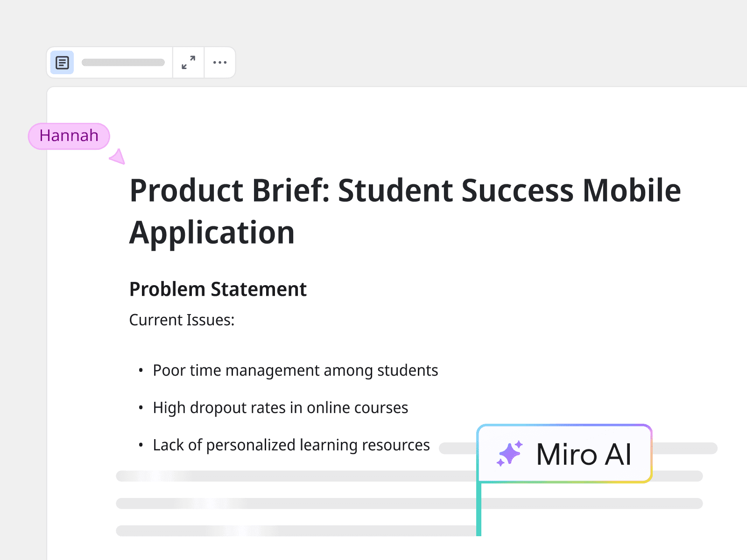The width and height of the screenshot is (747, 560).
Task: Click the bullet dot before Poor time management
Action: click(141, 371)
